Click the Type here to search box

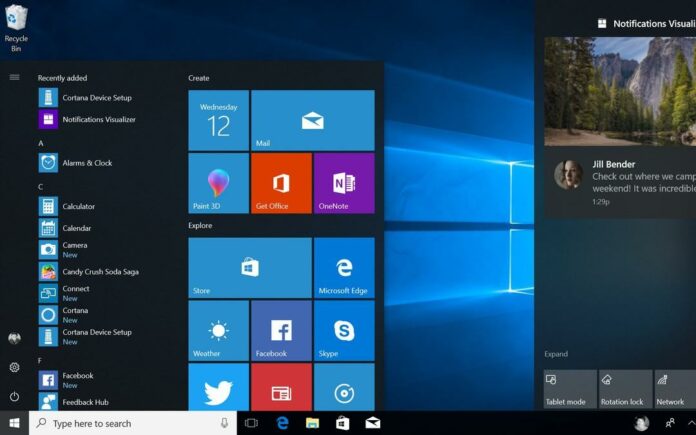pyautogui.click(x=133, y=423)
